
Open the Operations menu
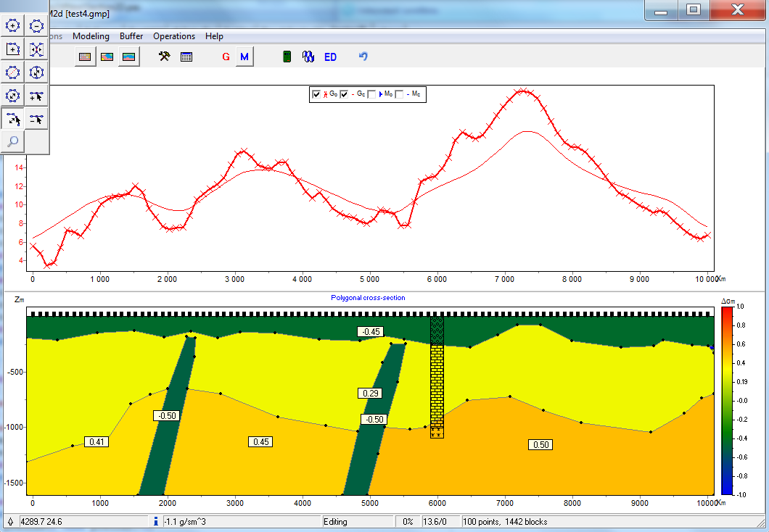[x=174, y=36]
